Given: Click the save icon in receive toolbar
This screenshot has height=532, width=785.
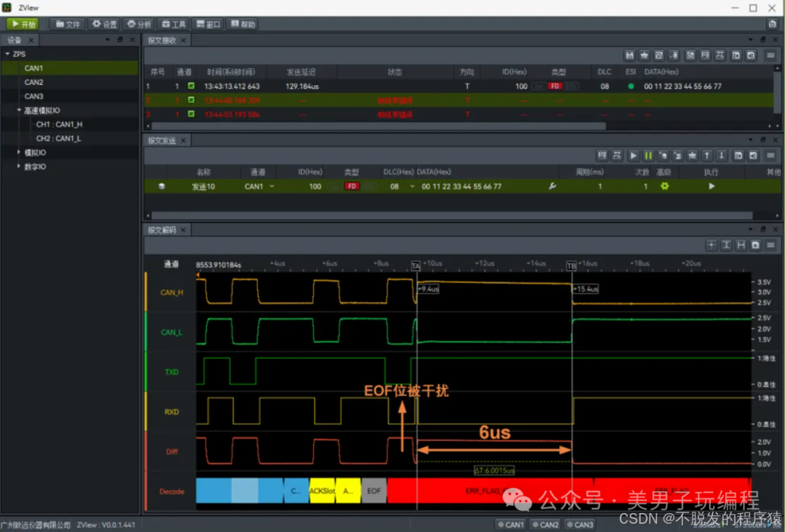Looking at the screenshot, I should (629, 55).
